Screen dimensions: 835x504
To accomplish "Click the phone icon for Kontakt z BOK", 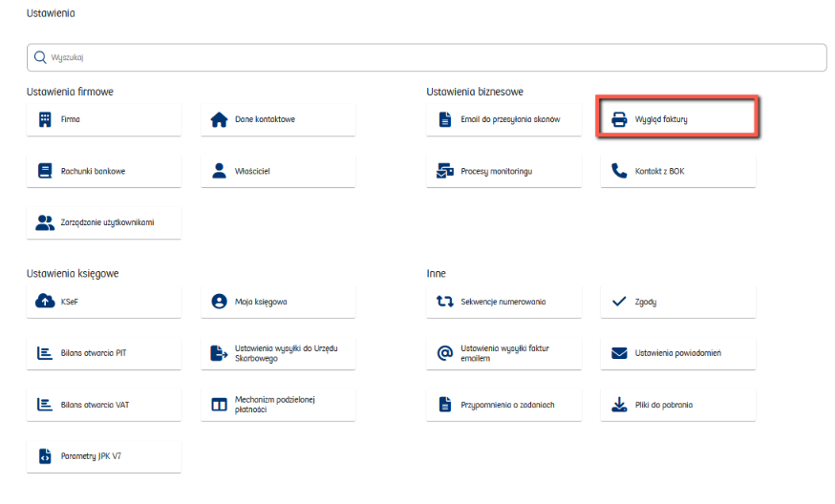I will (x=619, y=171).
